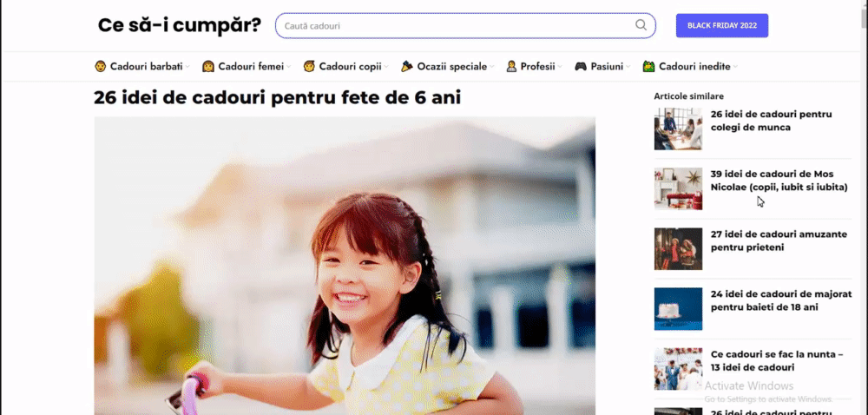Go to the Ce să-i cumpăr? site logo
This screenshot has width=868, height=415.
click(x=180, y=25)
